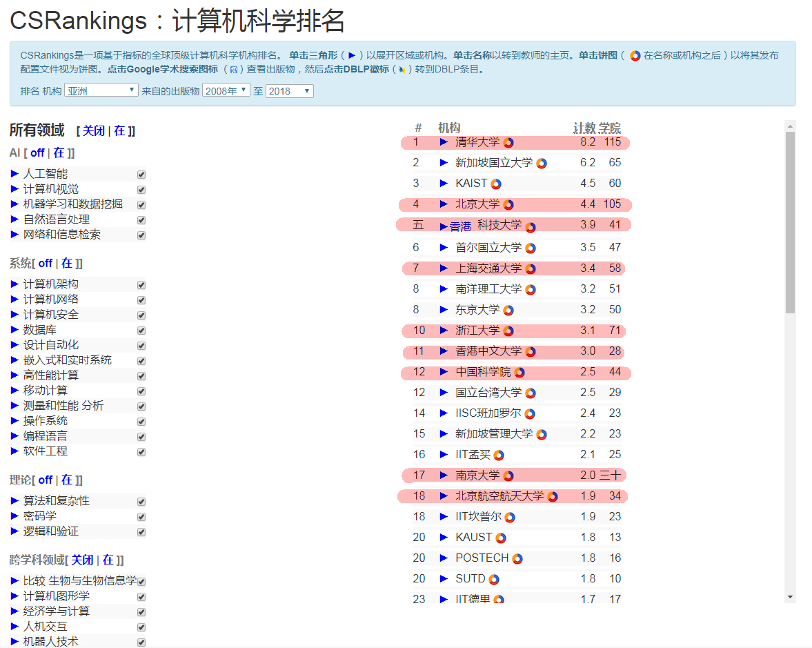The image size is (812, 648).
Task: Open the pie chart icon next to 清华大学
Action: click(x=508, y=142)
